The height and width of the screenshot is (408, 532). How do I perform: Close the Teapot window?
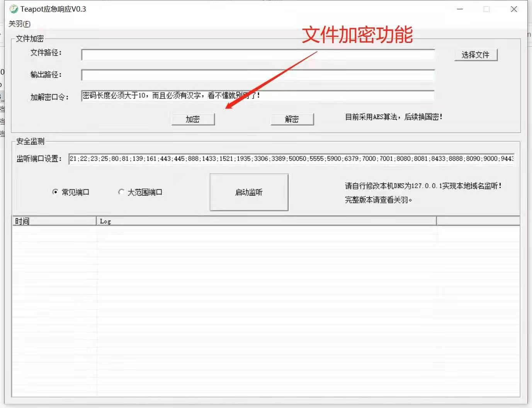click(x=514, y=9)
